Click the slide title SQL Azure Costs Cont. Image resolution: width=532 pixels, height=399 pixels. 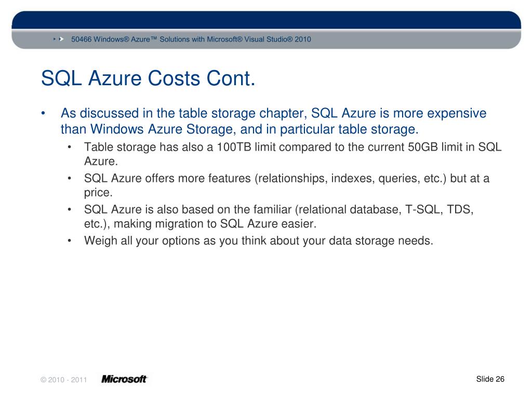tap(148, 78)
